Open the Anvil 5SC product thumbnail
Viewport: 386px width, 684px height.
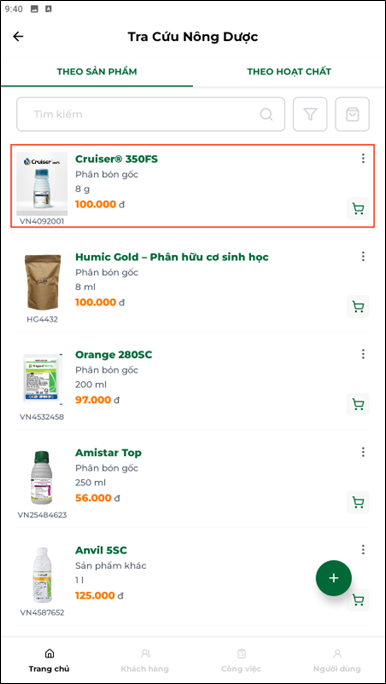coord(42,575)
